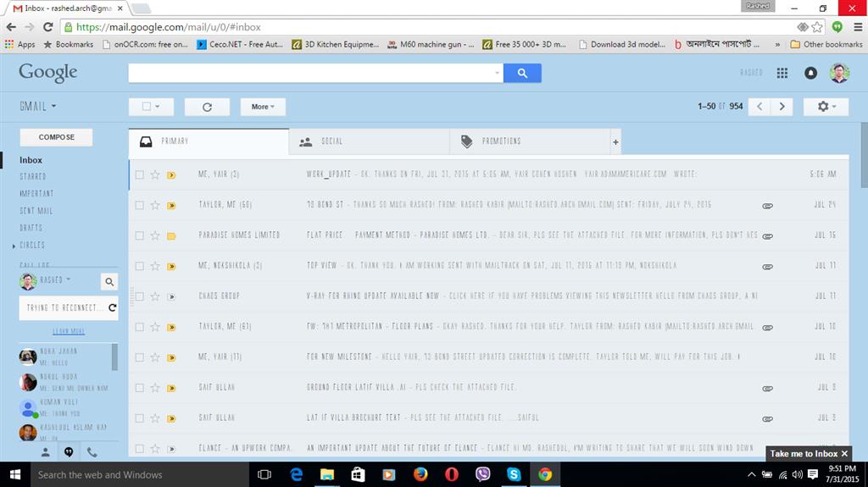This screenshot has width=868, height=487.
Task: Open the Other bookmarks folder
Action: point(826,44)
